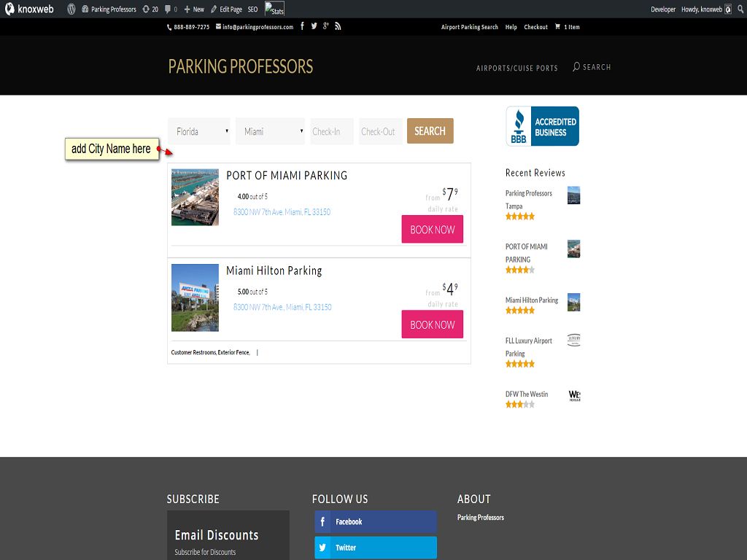Open PORT OF MIAMI PARKING sidebar review

click(x=527, y=253)
